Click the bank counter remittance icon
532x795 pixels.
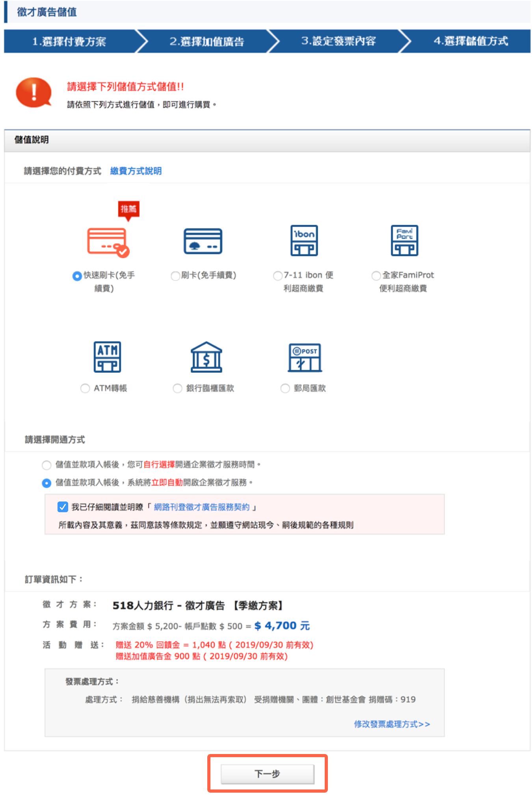pos(206,357)
